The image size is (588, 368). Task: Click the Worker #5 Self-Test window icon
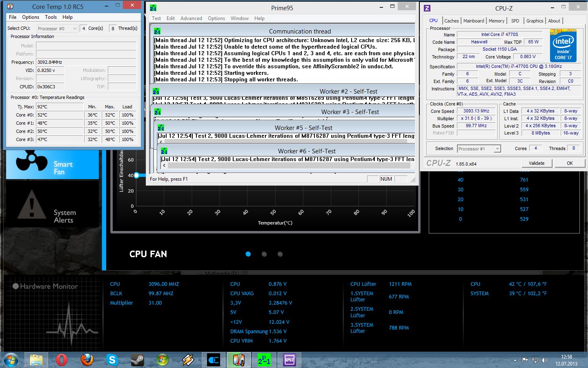tap(160, 128)
